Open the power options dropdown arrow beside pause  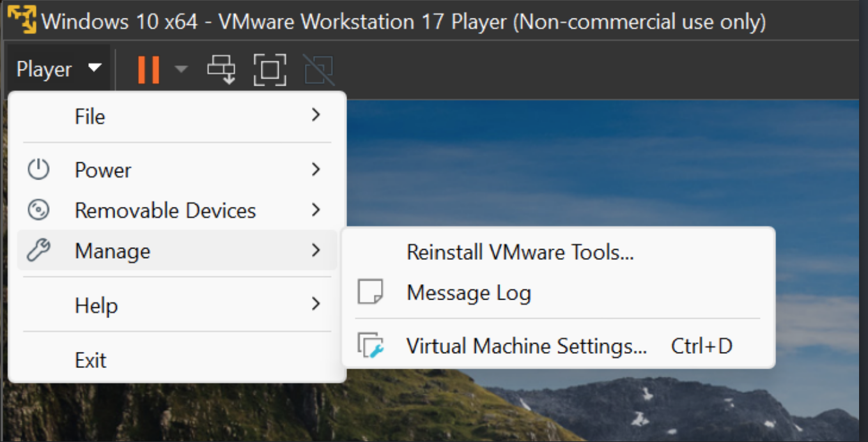coord(181,69)
